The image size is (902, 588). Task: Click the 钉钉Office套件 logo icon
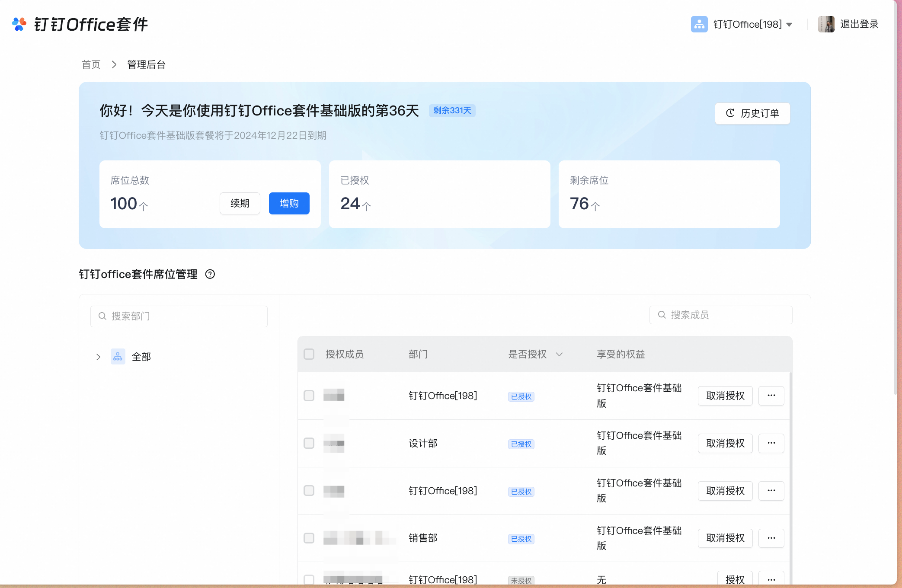coord(19,25)
